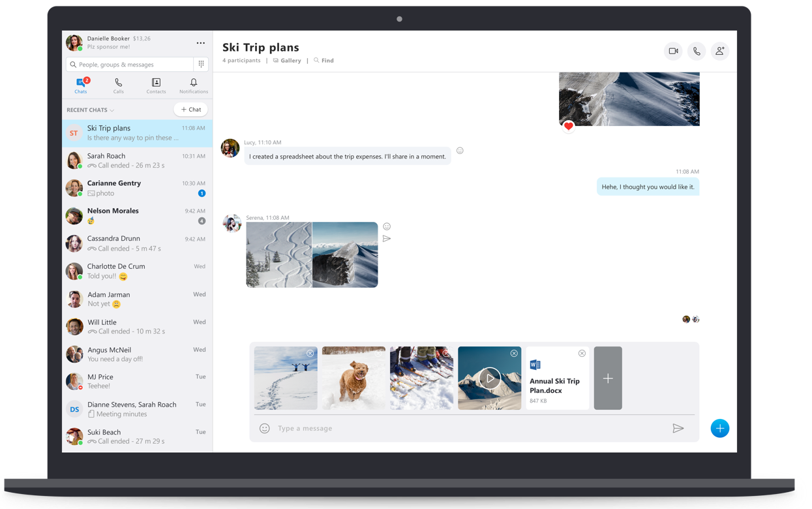Viewport: 812px width, 509px height.
Task: Forward Serena's ski photos
Action: coord(387,238)
